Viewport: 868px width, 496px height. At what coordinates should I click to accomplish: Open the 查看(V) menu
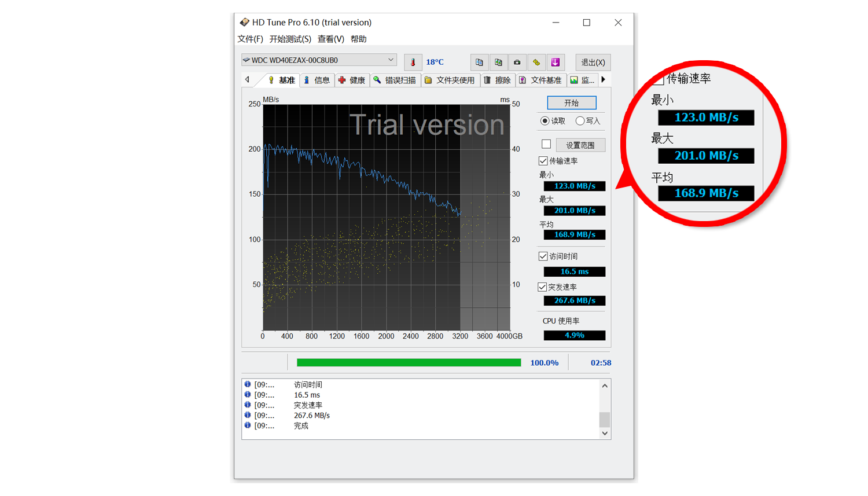(x=331, y=39)
